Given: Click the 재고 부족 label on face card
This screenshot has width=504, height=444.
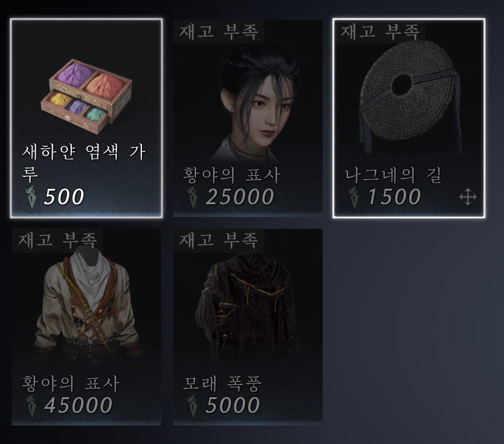Looking at the screenshot, I should tap(219, 31).
